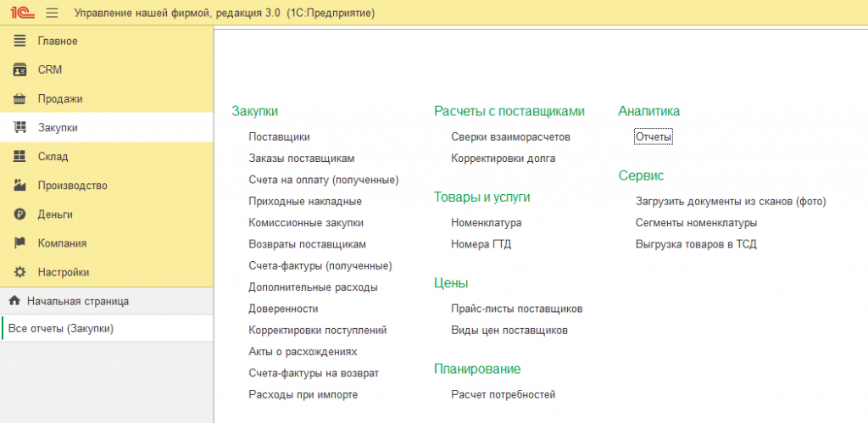The width and height of the screenshot is (868, 423).
Task: Click the CRM card icon
Action: click(x=20, y=70)
